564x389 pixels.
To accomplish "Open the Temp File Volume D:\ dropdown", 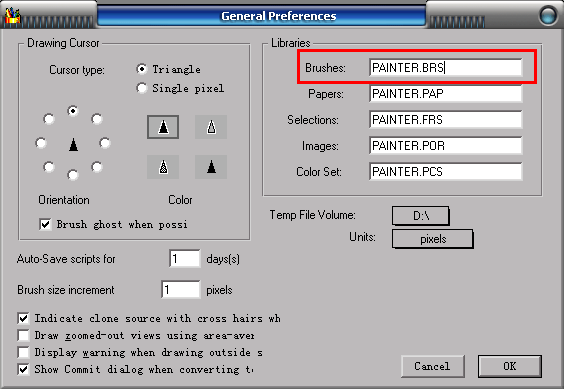I will pyautogui.click(x=420, y=216).
